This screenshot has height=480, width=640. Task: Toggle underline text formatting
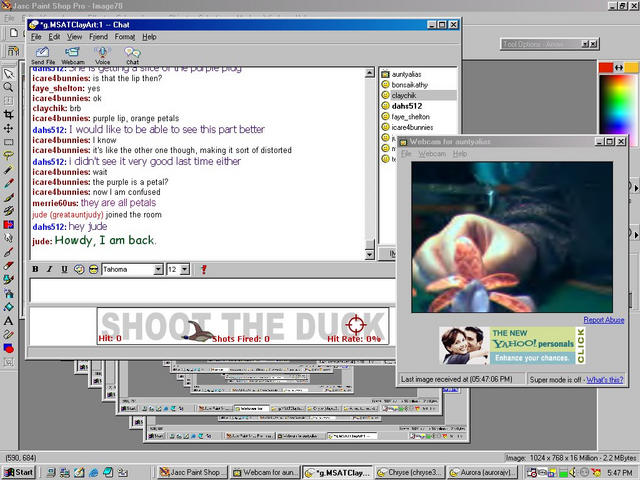tap(64, 269)
